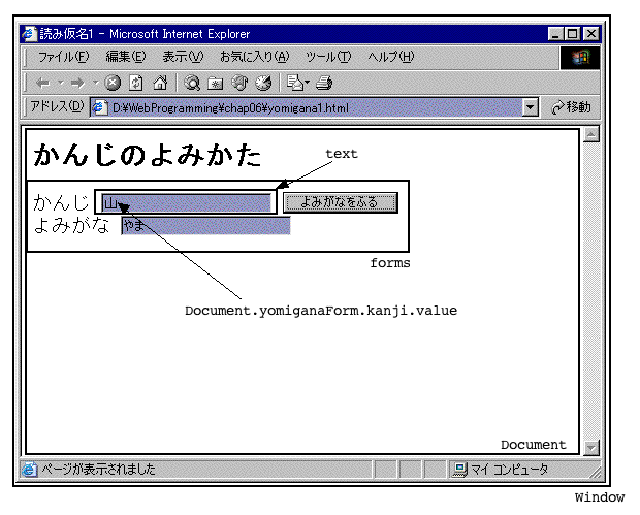Open the お気に入り(A) menu
The width and height of the screenshot is (640, 515).
pos(254,57)
